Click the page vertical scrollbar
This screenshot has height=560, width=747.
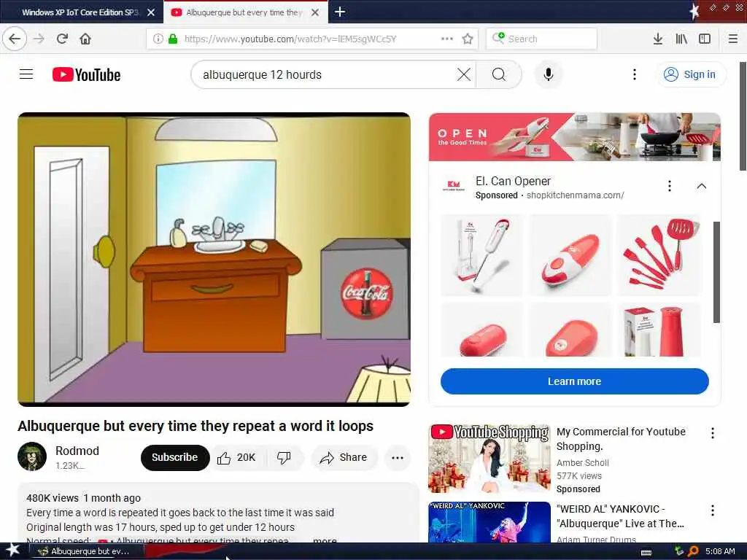pos(743,116)
